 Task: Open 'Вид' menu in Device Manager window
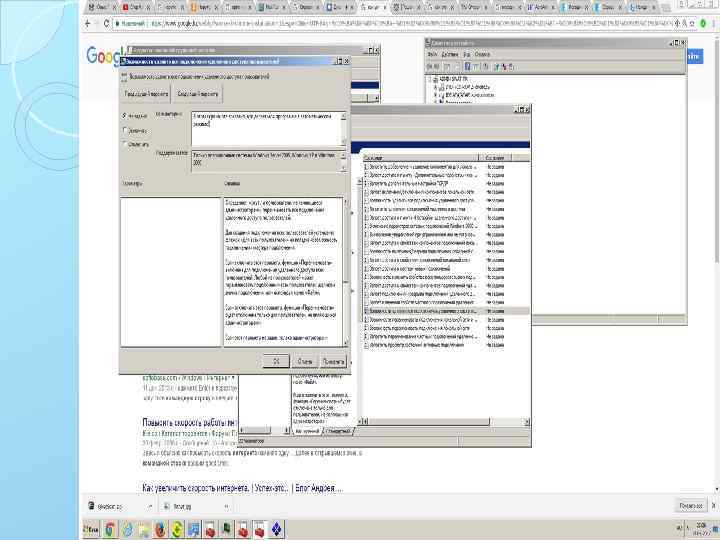point(467,55)
